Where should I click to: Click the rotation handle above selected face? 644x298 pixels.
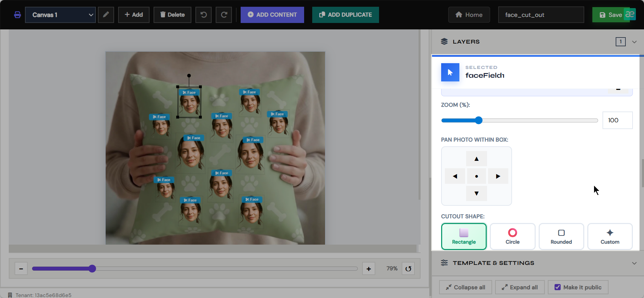(x=189, y=76)
